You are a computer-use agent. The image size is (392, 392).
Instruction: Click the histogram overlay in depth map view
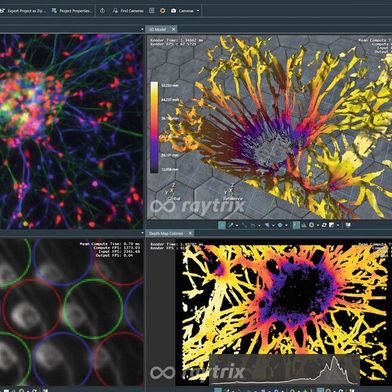click(284, 369)
